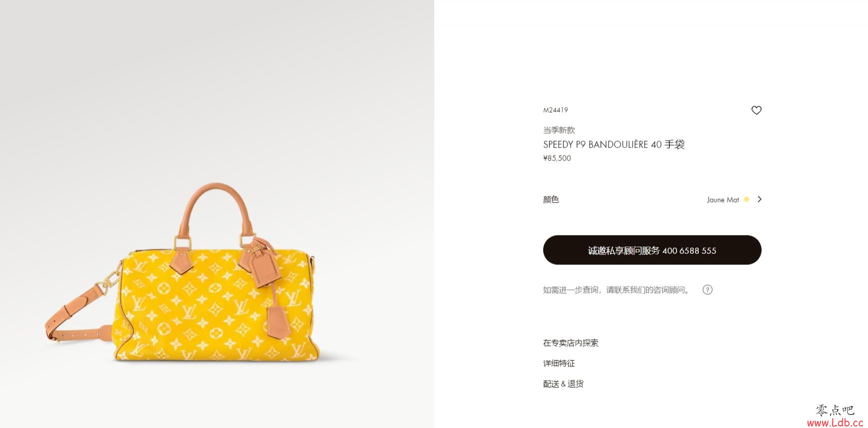Click the 颜色 label
This screenshot has height=428, width=868.
pos(551,199)
